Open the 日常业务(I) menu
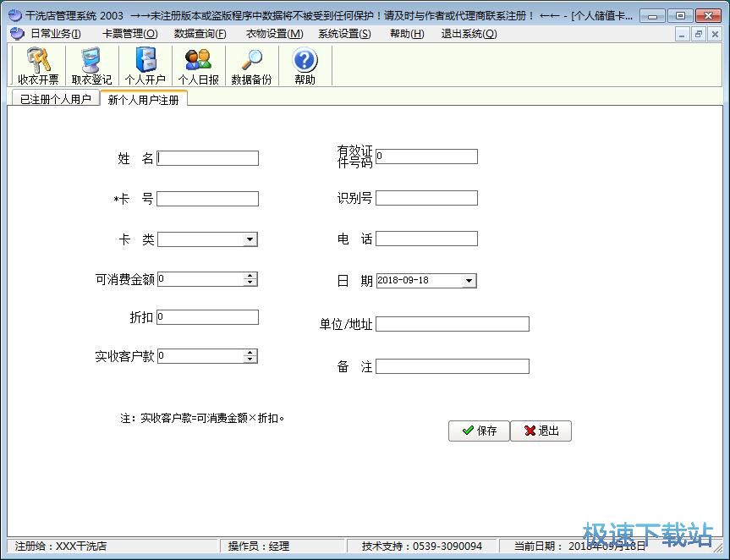 point(55,34)
